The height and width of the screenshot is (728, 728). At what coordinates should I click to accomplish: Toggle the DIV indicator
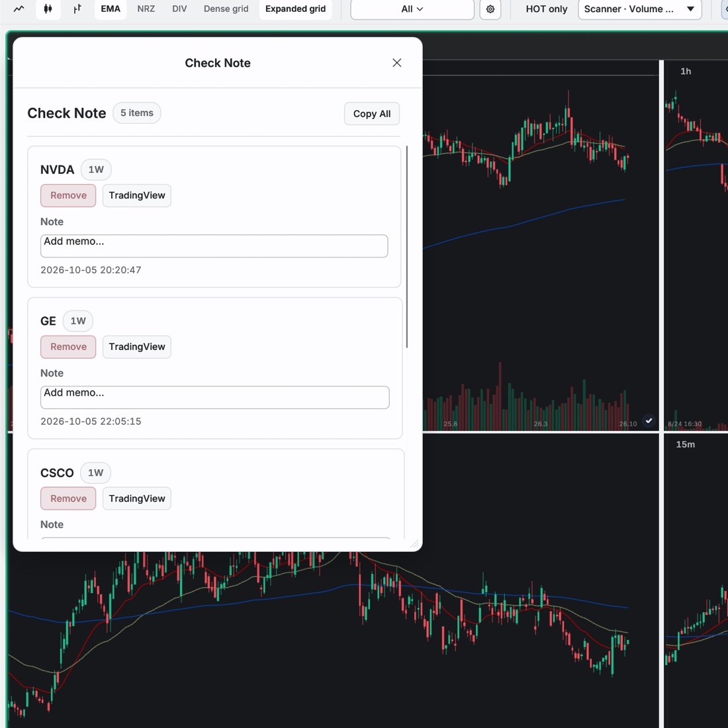coord(179,9)
